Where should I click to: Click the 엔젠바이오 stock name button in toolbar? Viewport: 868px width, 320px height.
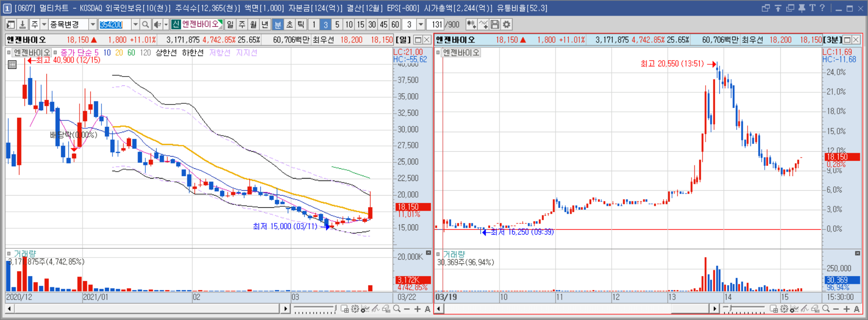(x=197, y=24)
